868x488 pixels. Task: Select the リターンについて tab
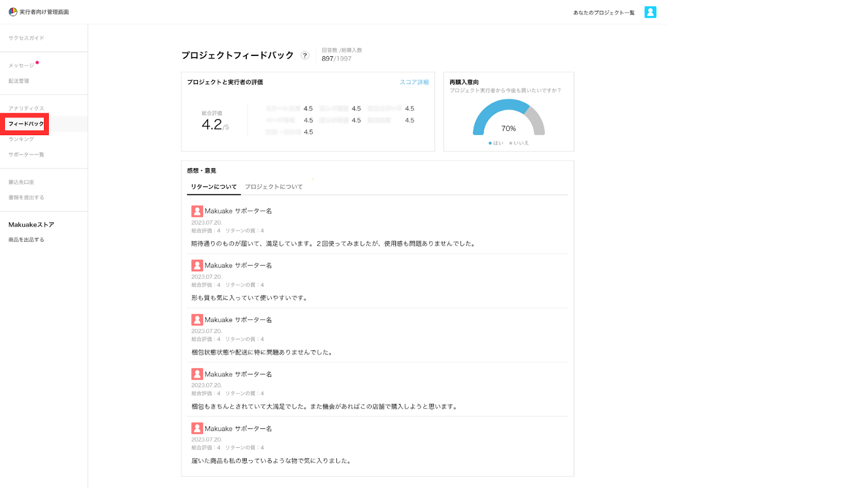click(x=214, y=187)
